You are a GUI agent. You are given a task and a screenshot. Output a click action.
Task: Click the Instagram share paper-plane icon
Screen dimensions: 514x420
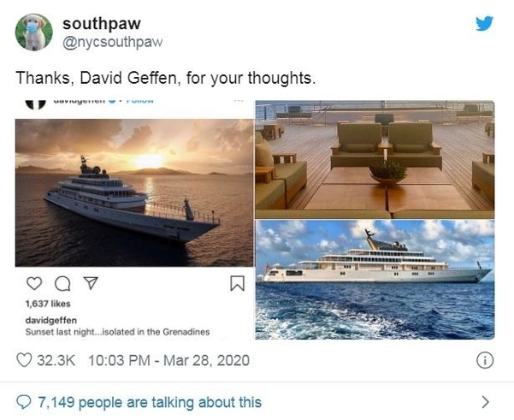91,283
